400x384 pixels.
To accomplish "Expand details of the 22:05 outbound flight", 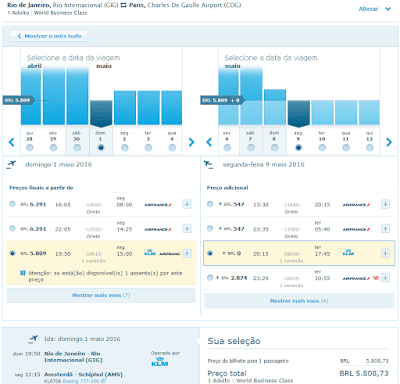I will click(187, 229).
